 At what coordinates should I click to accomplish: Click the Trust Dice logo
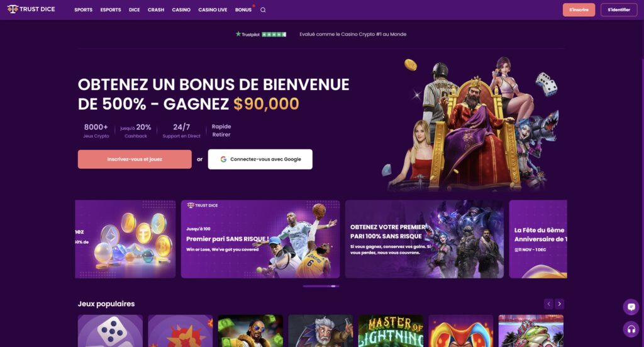tap(31, 9)
